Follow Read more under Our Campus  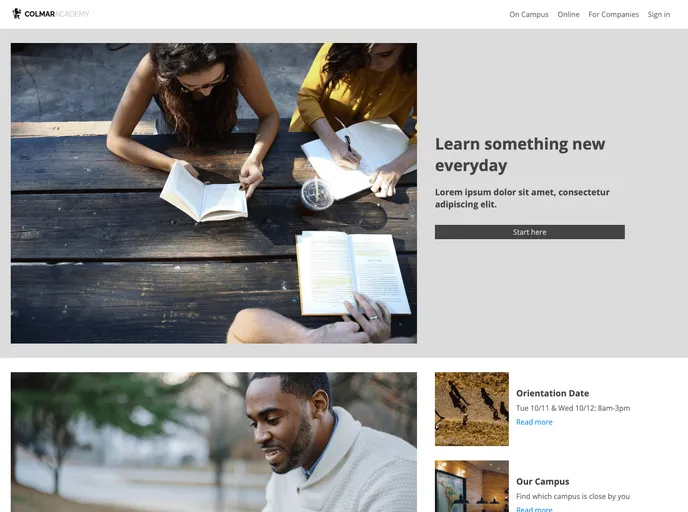click(534, 509)
